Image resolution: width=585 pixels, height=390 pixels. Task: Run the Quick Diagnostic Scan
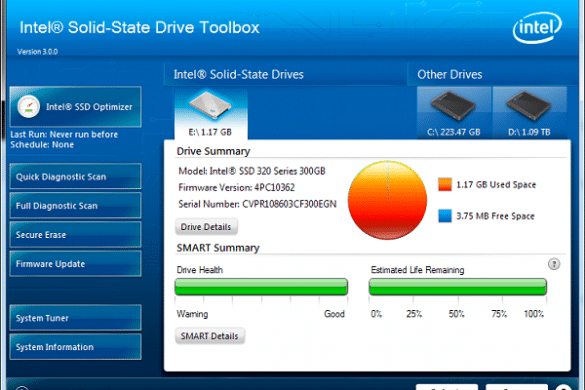(x=75, y=176)
